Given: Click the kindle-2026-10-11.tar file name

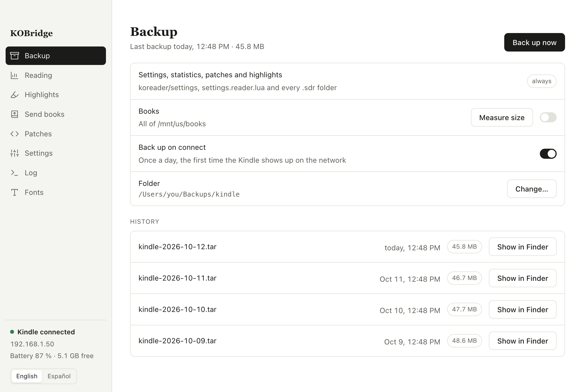Looking at the screenshot, I should coord(177,278).
